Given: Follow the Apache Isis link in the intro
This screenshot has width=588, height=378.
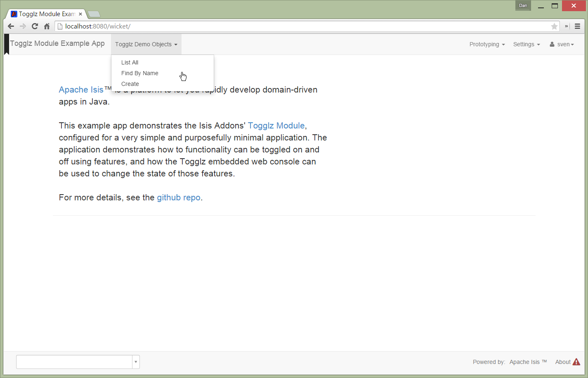Looking at the screenshot, I should pyautogui.click(x=81, y=90).
